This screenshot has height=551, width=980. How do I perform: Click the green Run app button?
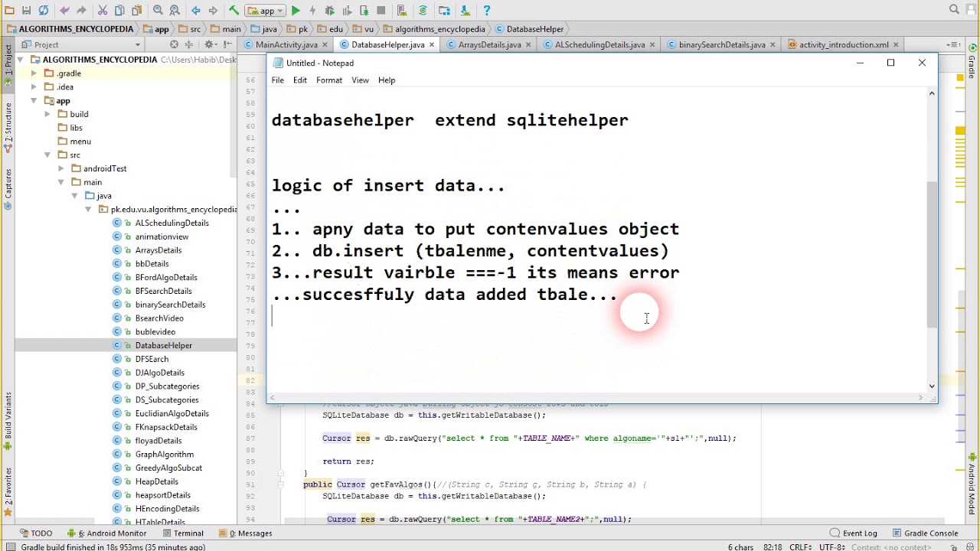pyautogui.click(x=296, y=11)
